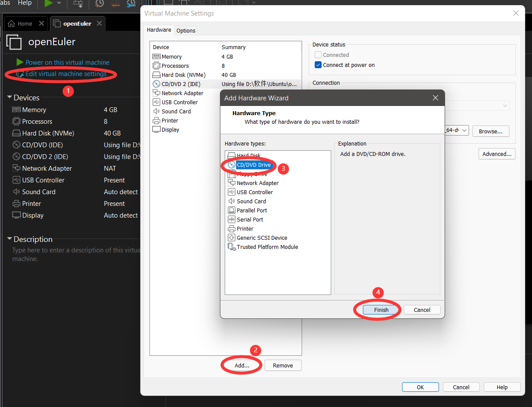Image resolution: width=532 pixels, height=407 pixels.
Task: Collapse the Description section in main window
Action: 10,239
